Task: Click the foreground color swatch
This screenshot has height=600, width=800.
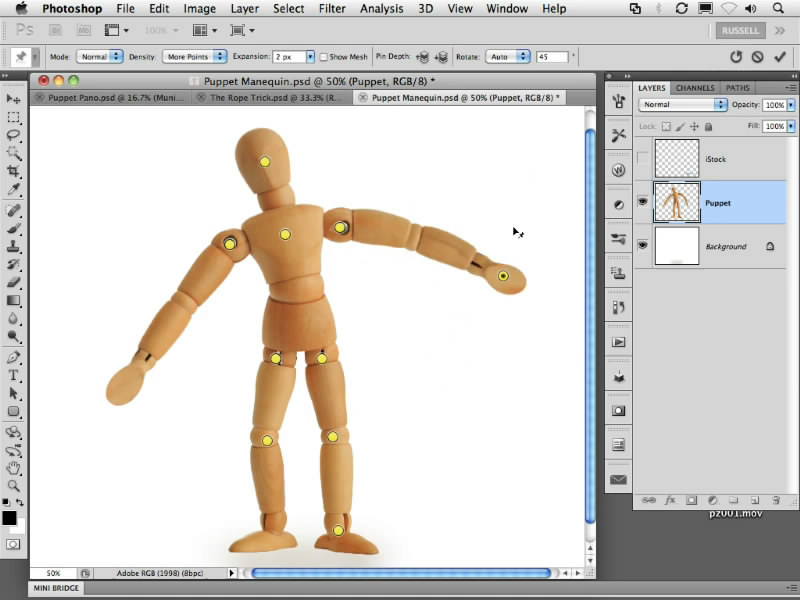Action: [x=9, y=517]
